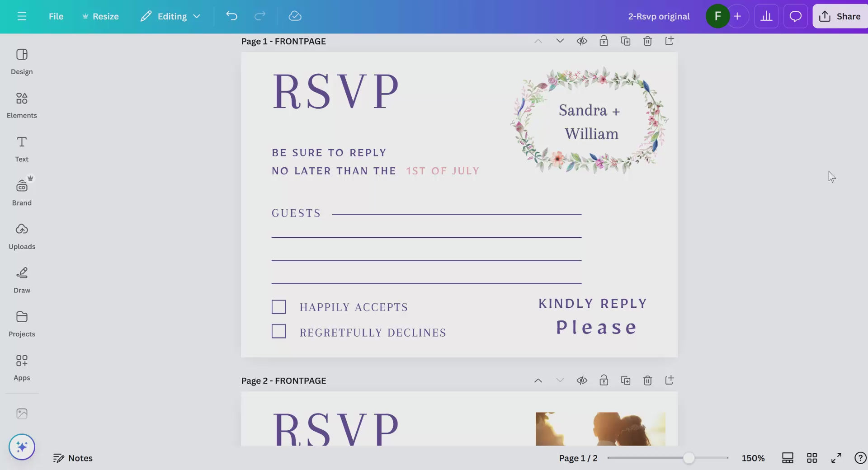
Task: Check the Happily Accepts checkbox
Action: (278, 307)
